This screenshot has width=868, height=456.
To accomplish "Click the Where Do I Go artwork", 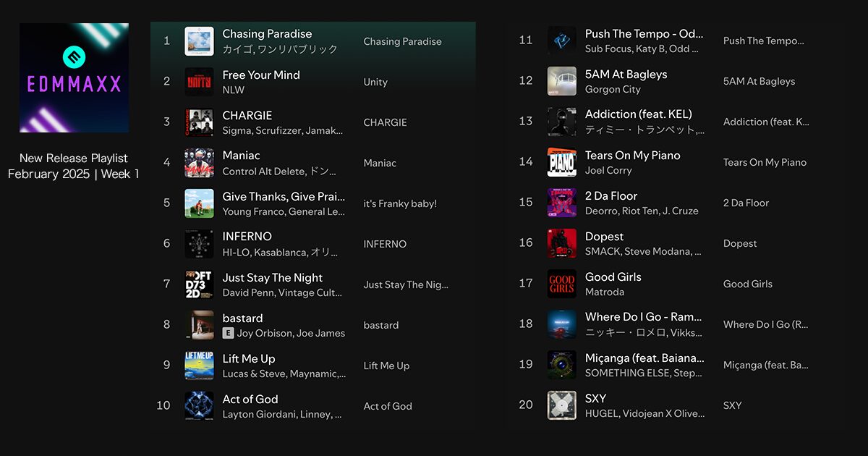I will pos(562,324).
